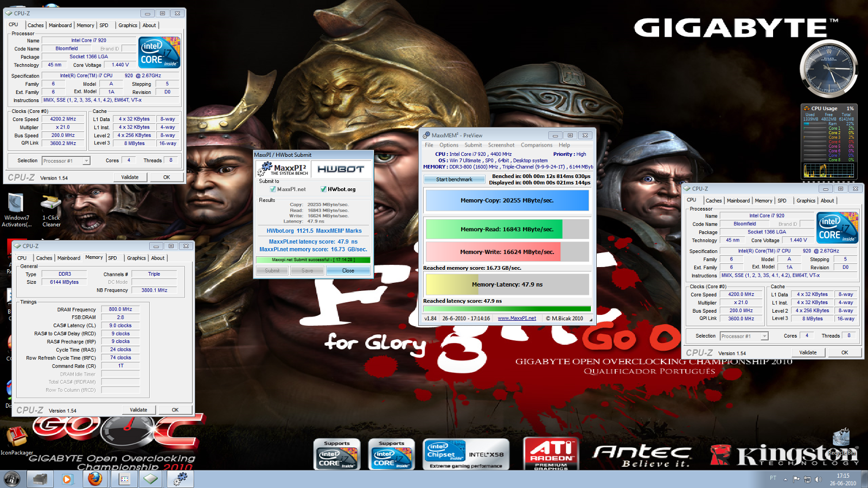Viewport: 868px width, 488px height.
Task: Click the taskbar clock showing 17:15
Action: pyautogui.click(x=843, y=479)
